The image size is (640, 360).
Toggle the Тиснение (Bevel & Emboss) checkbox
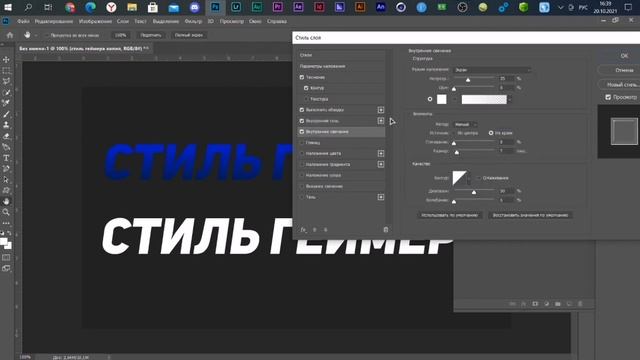(x=302, y=77)
